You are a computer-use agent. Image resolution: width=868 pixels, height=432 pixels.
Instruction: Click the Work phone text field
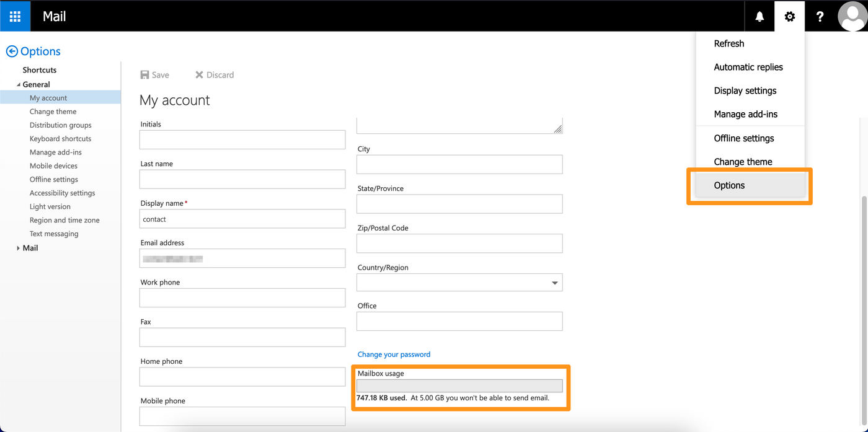242,298
